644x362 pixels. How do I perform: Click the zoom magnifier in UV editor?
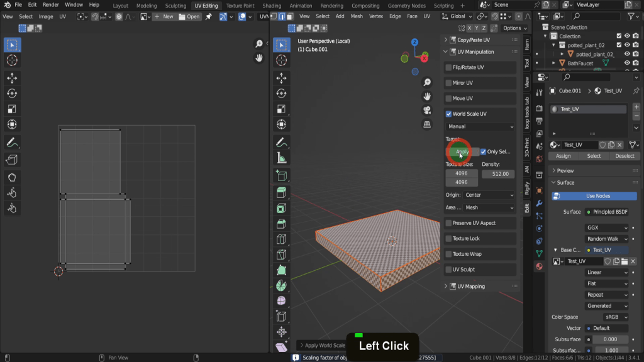258,43
